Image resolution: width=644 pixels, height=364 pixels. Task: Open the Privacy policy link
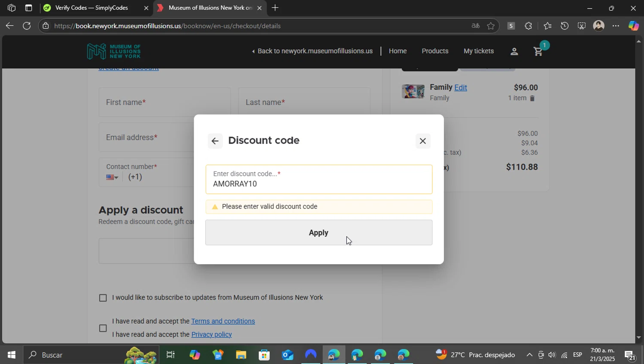212,334
